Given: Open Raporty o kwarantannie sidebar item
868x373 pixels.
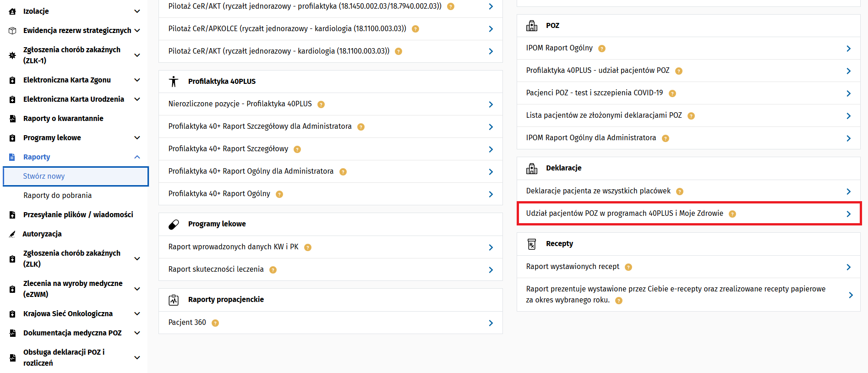Looking at the screenshot, I should (x=63, y=119).
